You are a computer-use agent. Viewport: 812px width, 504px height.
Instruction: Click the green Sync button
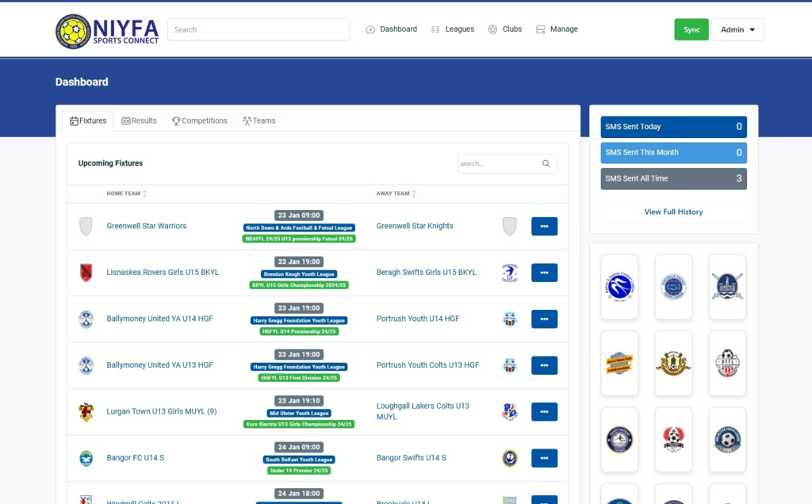click(691, 29)
